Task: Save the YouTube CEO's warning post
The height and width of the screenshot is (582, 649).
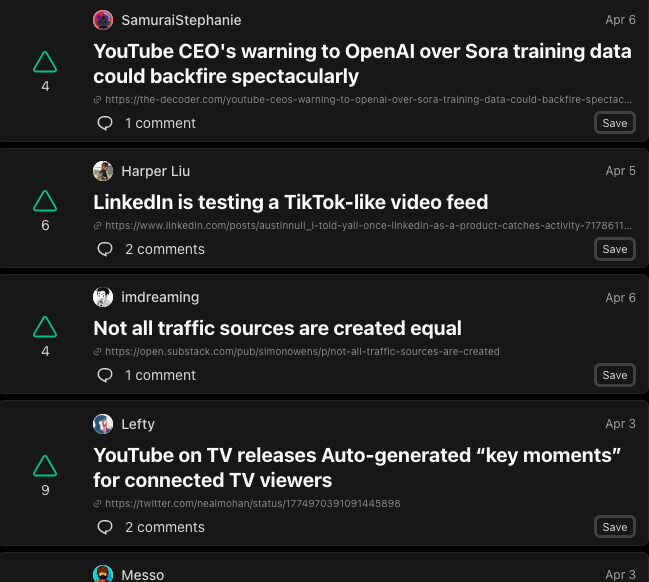Action: click(614, 123)
